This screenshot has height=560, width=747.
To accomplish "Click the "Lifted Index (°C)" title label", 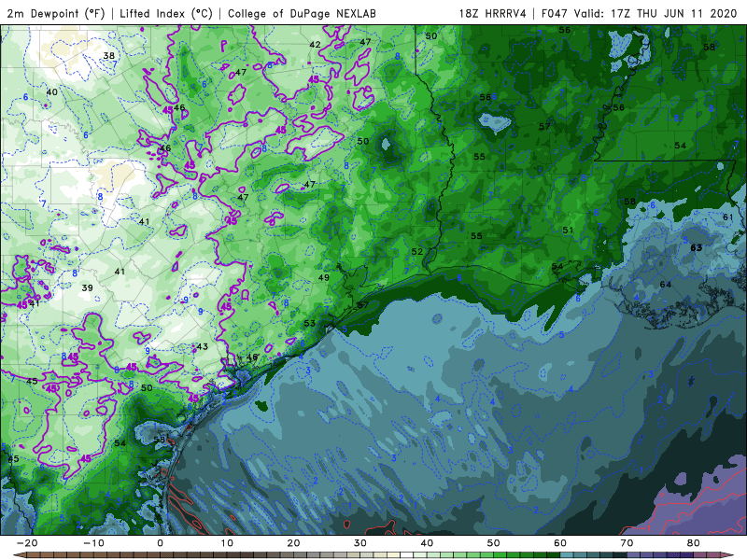I will click(166, 13).
